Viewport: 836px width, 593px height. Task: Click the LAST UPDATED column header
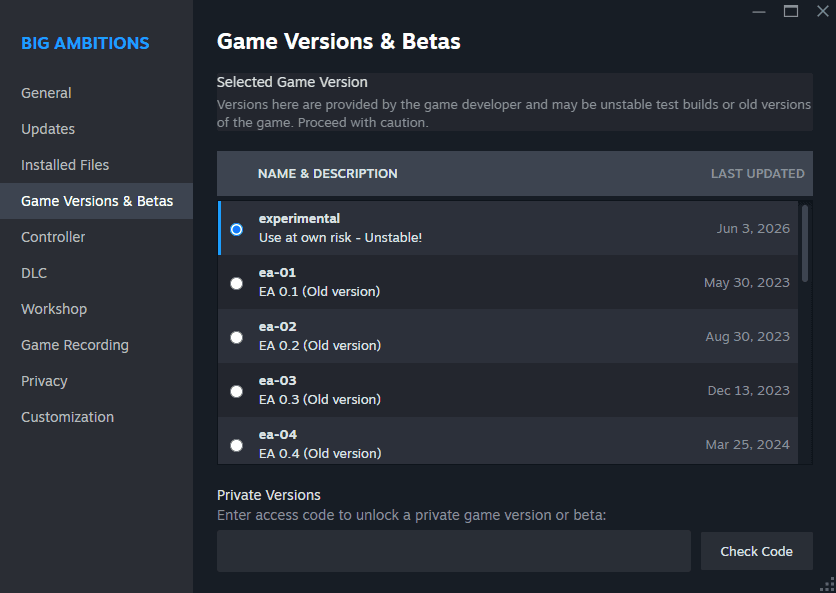tap(758, 173)
